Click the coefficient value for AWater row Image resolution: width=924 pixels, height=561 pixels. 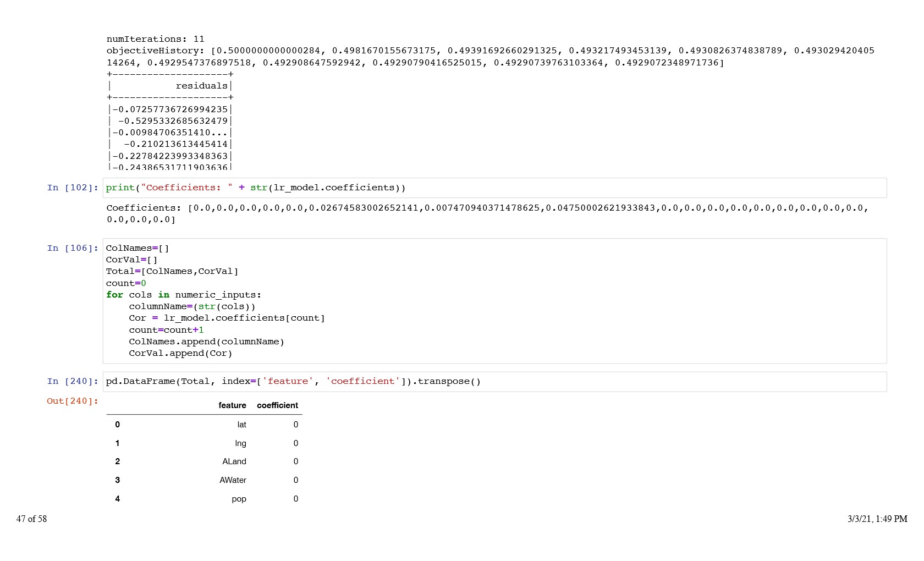point(295,480)
